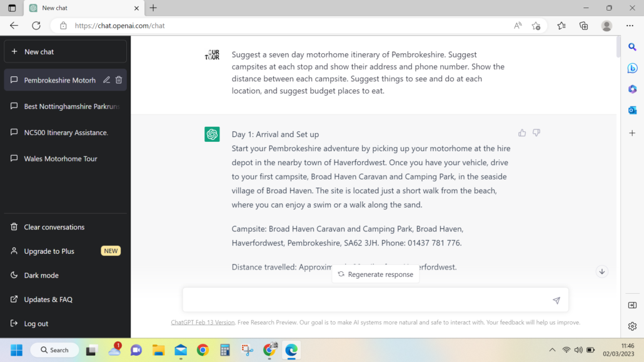Open Calculator from taskbar
This screenshot has height=362, width=644.
pyautogui.click(x=224, y=350)
